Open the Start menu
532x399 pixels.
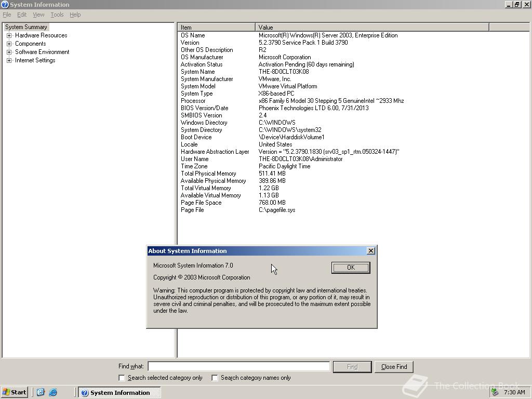coord(14,392)
